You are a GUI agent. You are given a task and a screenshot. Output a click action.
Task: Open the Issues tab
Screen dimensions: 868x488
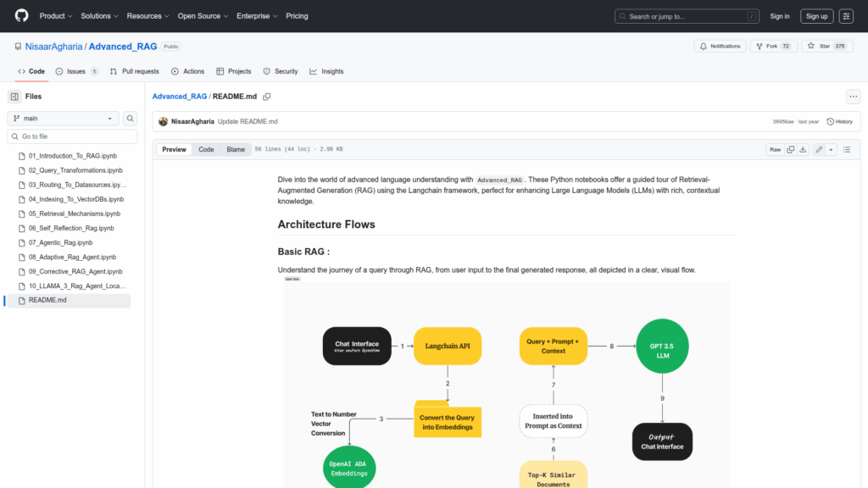[x=76, y=71]
